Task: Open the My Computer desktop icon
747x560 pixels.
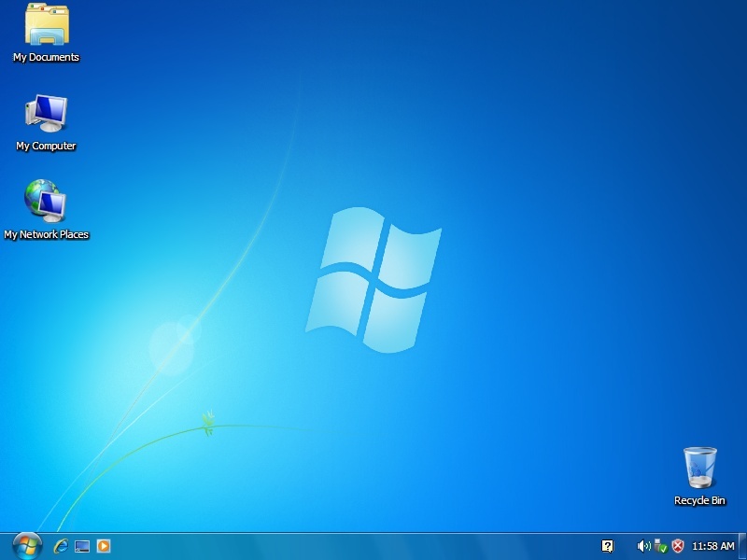Action: pyautogui.click(x=44, y=112)
